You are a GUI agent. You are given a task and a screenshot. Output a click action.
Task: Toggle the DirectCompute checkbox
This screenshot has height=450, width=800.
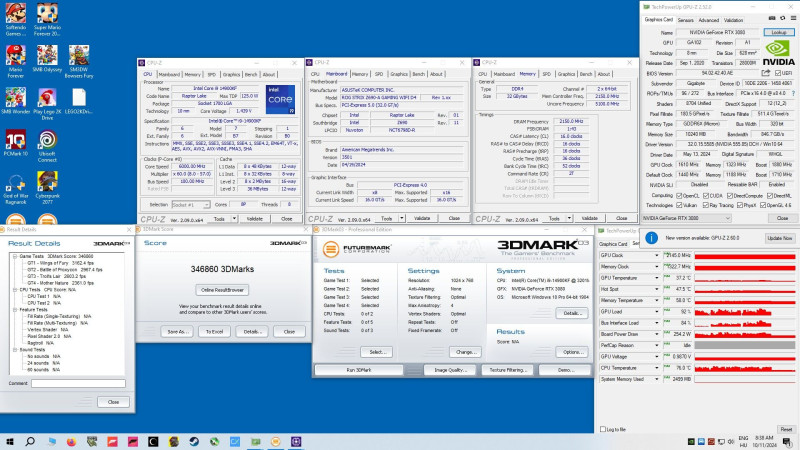click(730, 195)
